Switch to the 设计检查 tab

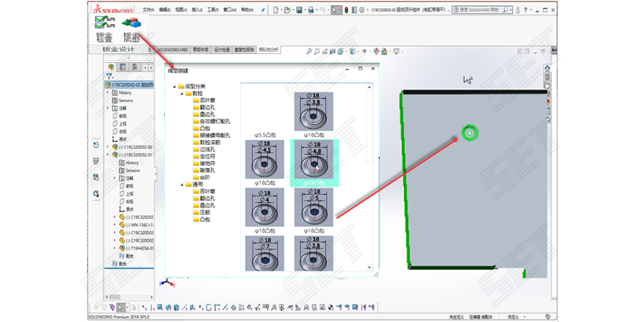point(222,50)
